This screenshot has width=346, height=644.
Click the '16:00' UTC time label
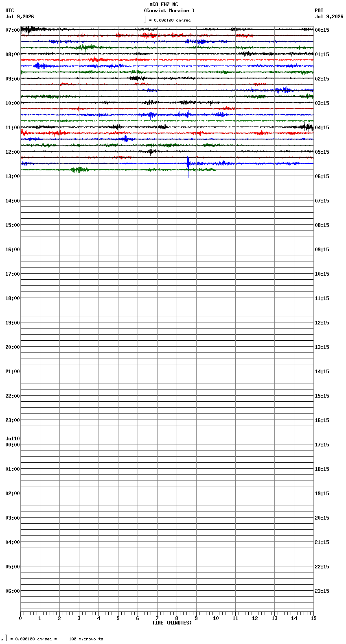tap(13, 250)
